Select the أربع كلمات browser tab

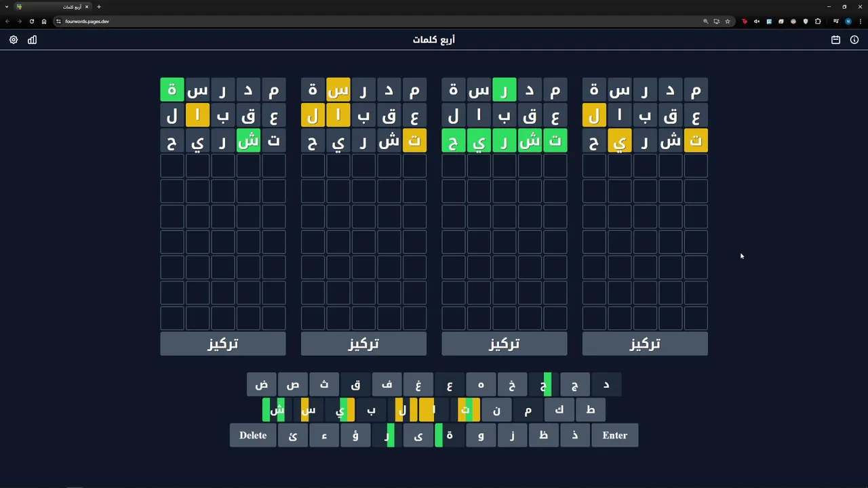53,7
